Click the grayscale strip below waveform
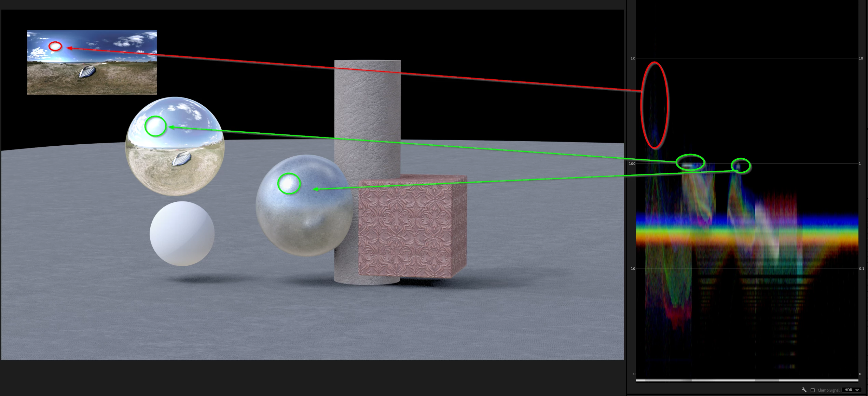 tap(747, 380)
